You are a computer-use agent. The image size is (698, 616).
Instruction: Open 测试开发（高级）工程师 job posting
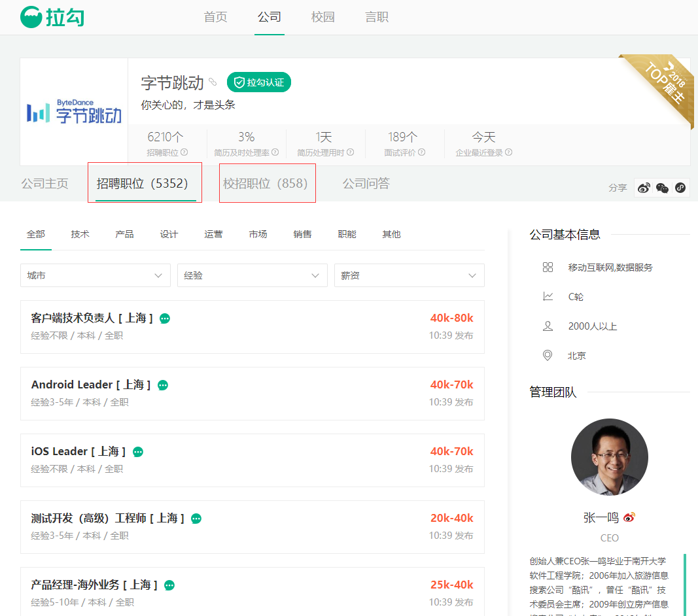[x=107, y=519]
